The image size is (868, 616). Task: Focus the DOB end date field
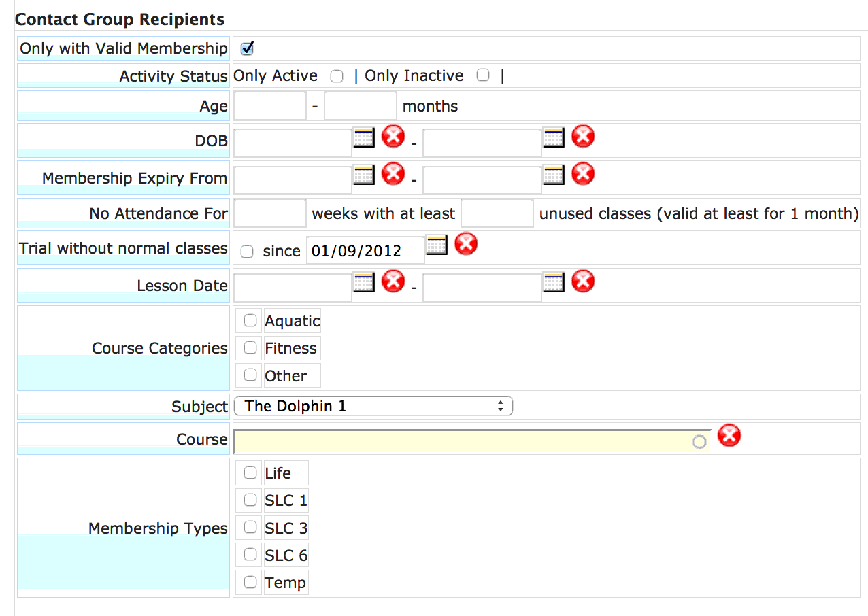pos(482,143)
